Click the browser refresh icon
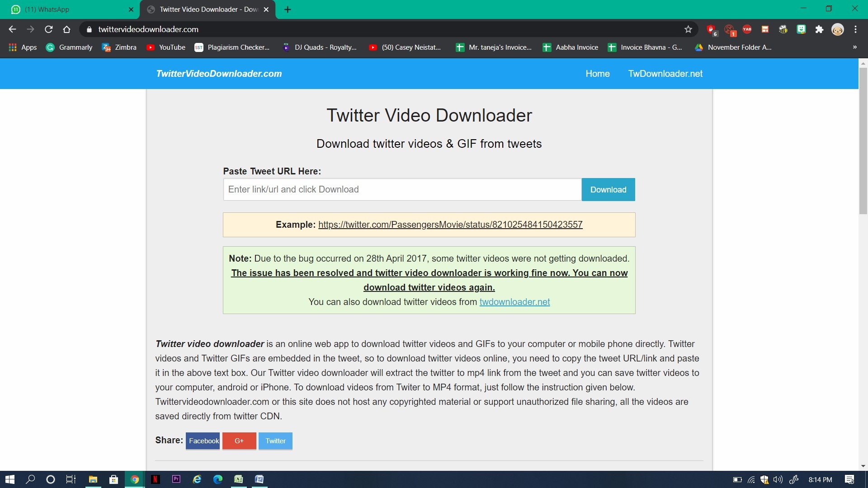Image resolution: width=868 pixels, height=488 pixels. [x=48, y=28]
